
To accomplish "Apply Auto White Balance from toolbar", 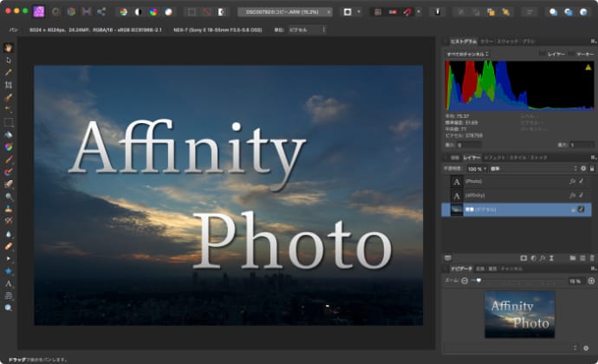I will tap(168, 12).
